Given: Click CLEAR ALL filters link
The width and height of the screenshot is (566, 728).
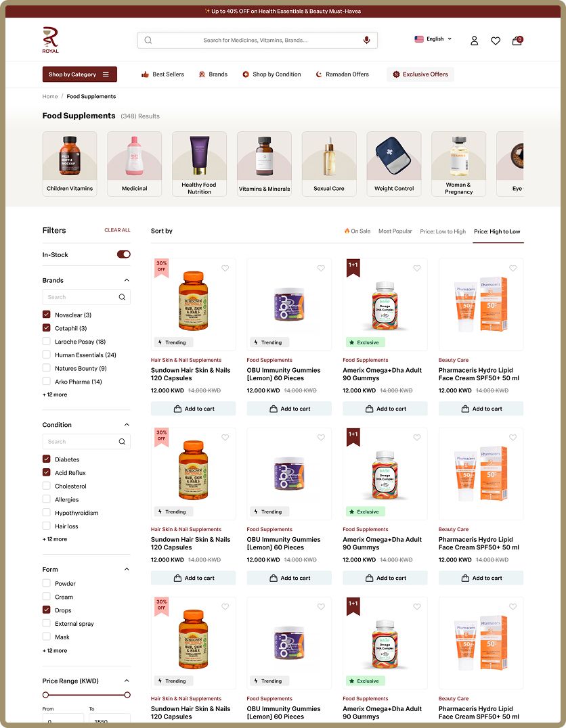Looking at the screenshot, I should pyautogui.click(x=117, y=230).
